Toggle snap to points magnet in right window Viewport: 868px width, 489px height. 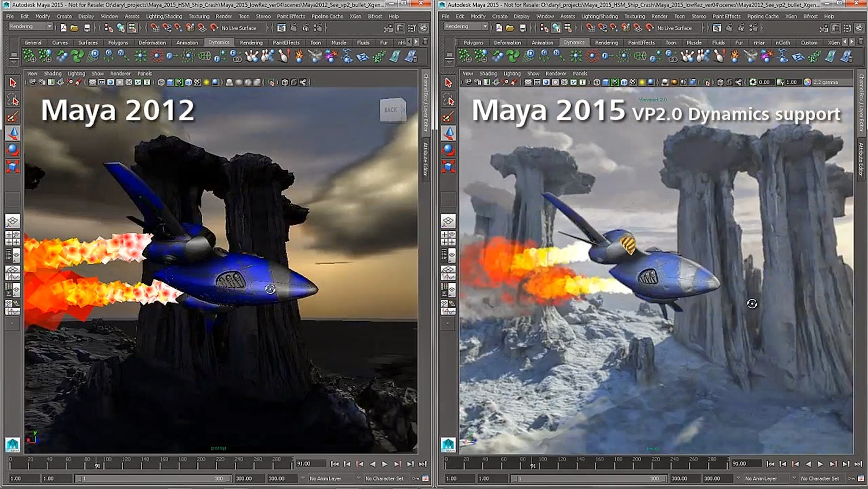[x=614, y=28]
